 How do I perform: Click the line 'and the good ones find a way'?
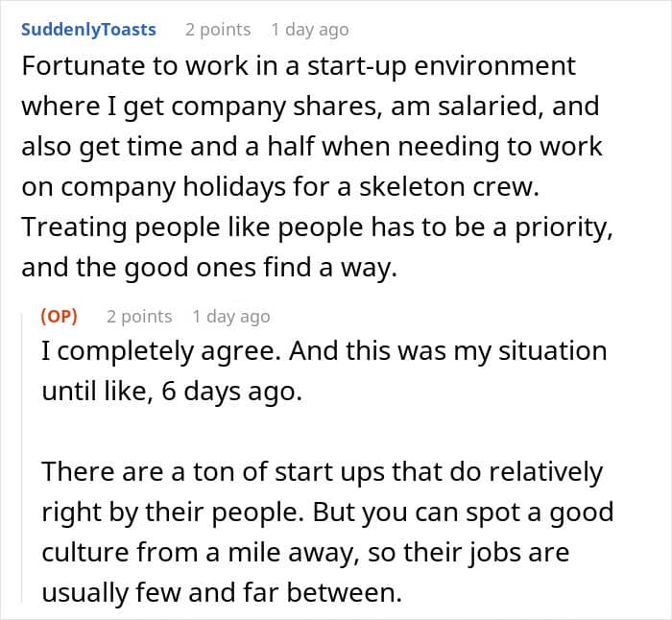point(209,268)
